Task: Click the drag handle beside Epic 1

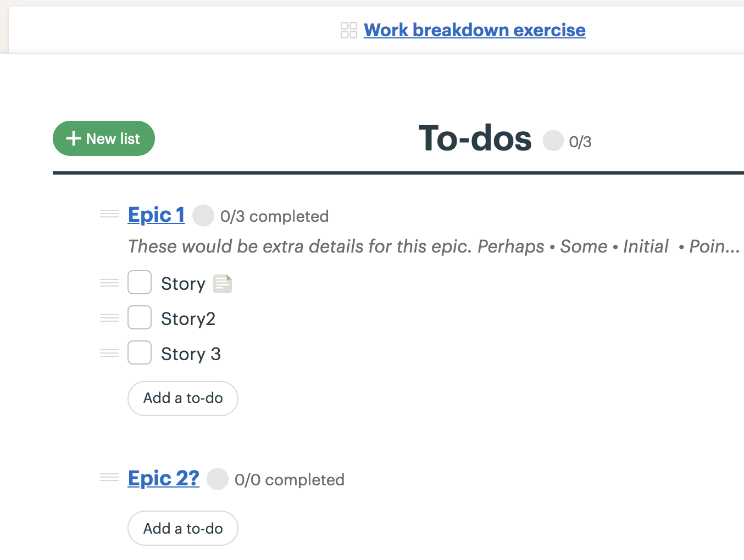Action: 109,214
